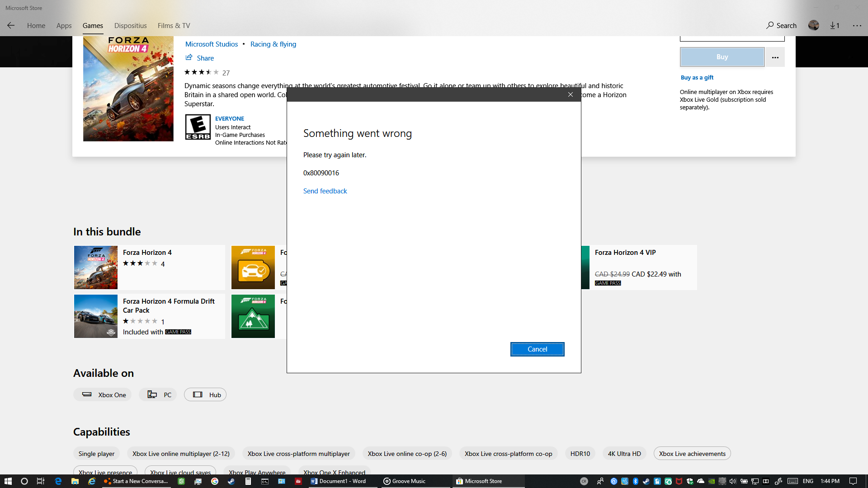Open Cortana from the taskbar

point(24,481)
